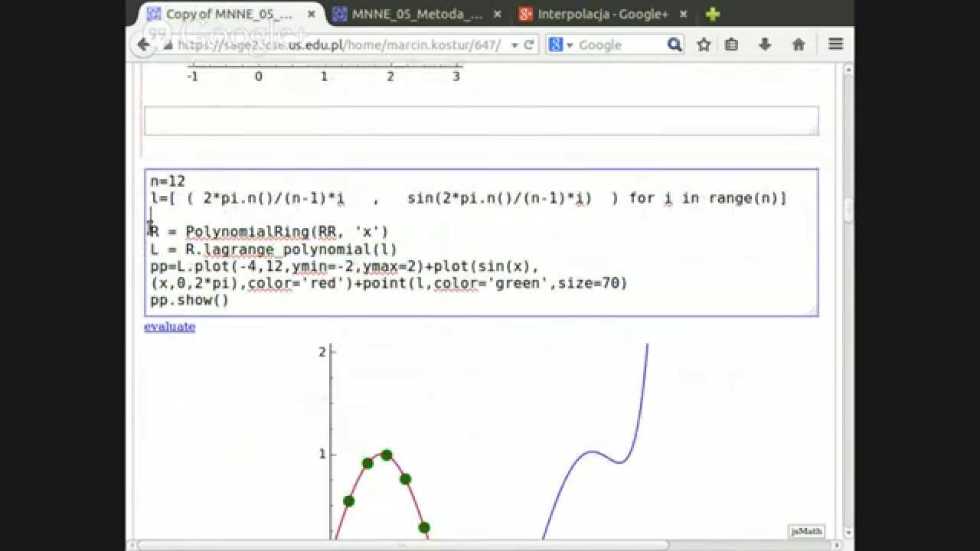Click the search magnifier icon
980x551 pixels.
675,45
